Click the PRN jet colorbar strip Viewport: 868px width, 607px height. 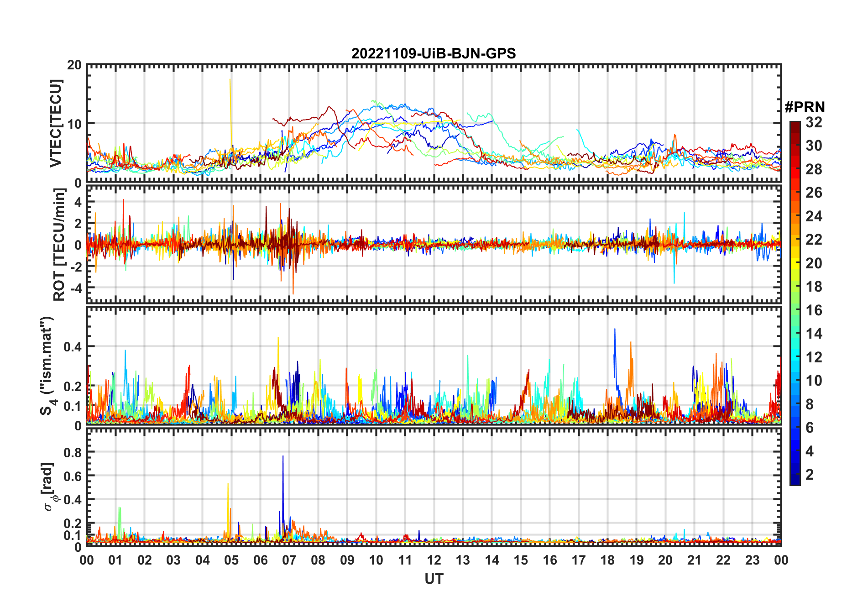tap(795, 303)
